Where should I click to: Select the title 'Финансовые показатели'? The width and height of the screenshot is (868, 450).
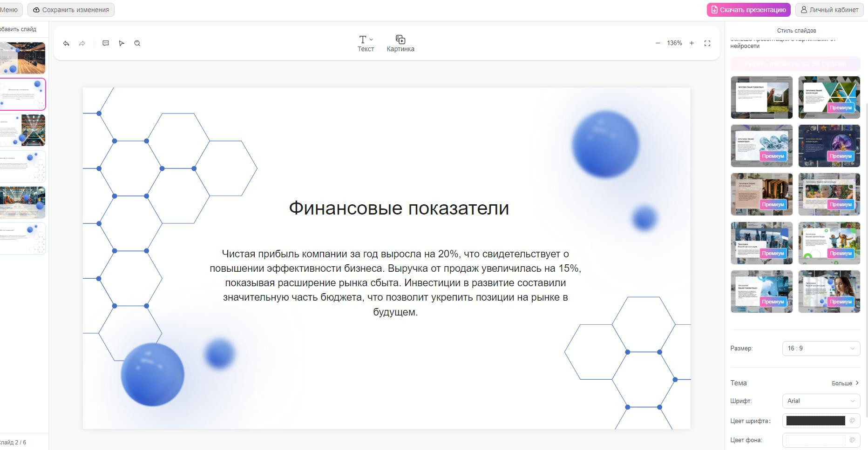coord(399,208)
